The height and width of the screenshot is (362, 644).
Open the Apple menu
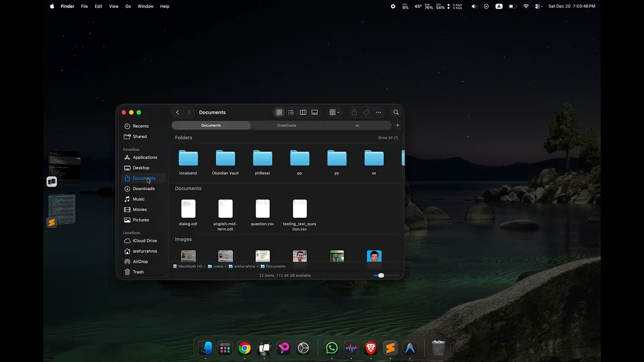click(x=52, y=6)
